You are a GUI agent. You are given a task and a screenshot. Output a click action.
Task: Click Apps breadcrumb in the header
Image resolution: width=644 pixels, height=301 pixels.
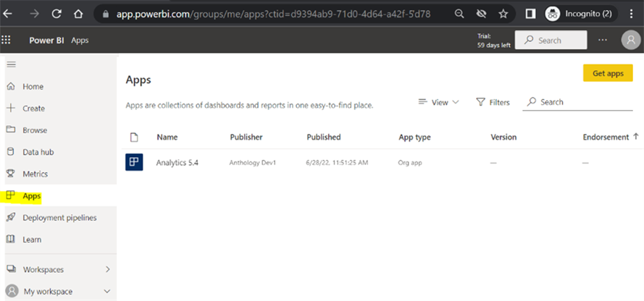pyautogui.click(x=80, y=41)
